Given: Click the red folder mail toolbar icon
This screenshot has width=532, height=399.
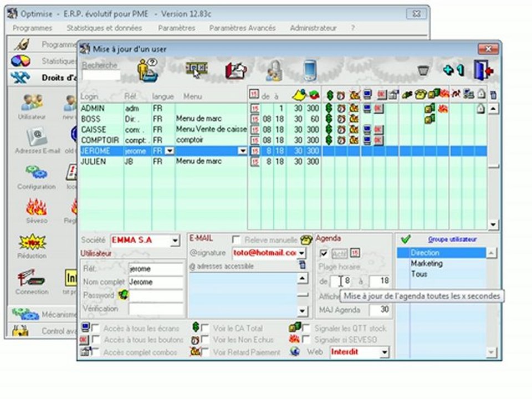Looking at the screenshot, I should point(236,70).
